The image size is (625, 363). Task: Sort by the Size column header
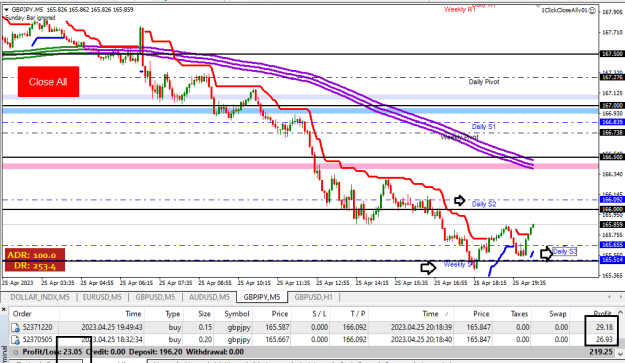[204, 314]
